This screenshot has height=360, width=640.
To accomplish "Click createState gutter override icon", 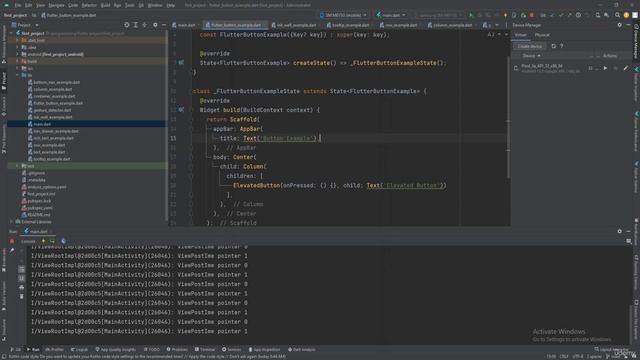I will click(181, 63).
